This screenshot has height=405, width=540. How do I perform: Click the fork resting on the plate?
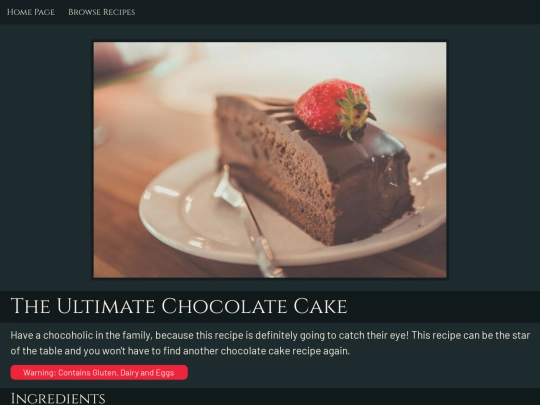(248, 220)
